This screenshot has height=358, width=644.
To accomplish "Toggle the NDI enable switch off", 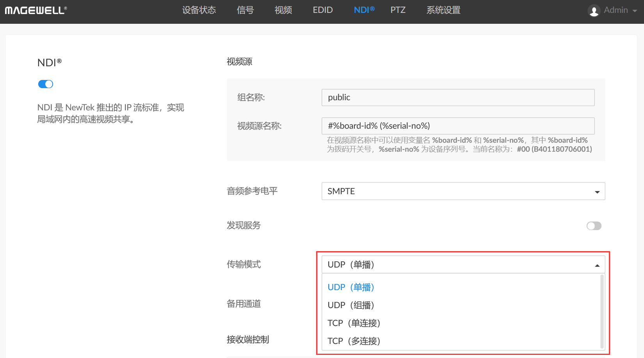I will pyautogui.click(x=46, y=84).
